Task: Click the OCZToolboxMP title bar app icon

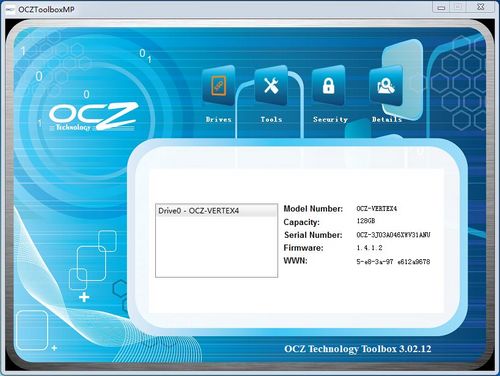Action: pos(11,9)
